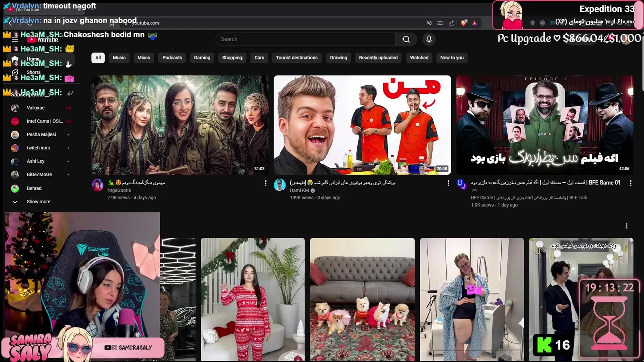Screen dimensions: 644x362
Task: Open the Shorts shelf three-dot menu
Action: coord(627,226)
